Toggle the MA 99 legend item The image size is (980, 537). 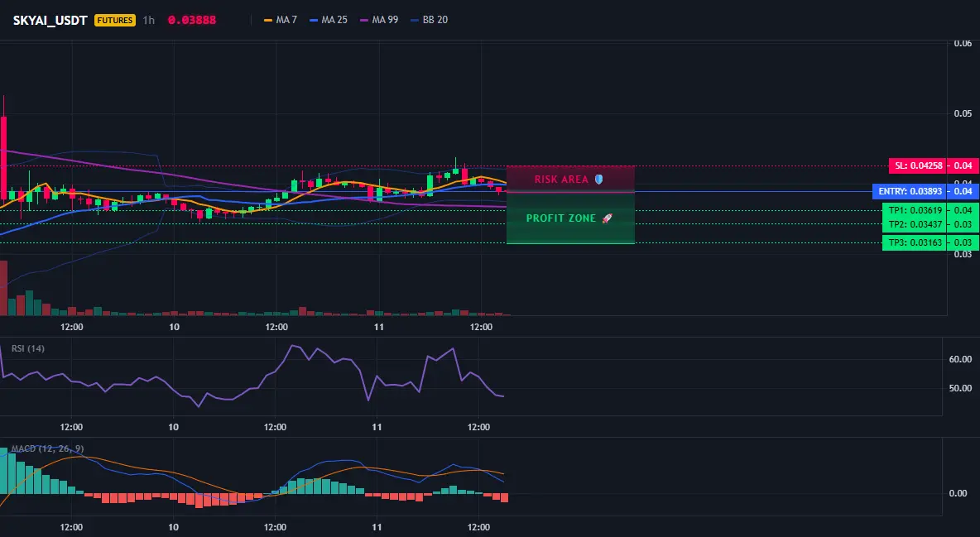[x=379, y=20]
